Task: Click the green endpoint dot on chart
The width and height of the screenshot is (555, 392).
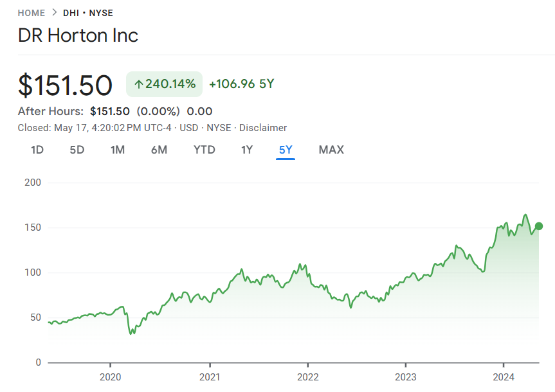Action: click(539, 226)
